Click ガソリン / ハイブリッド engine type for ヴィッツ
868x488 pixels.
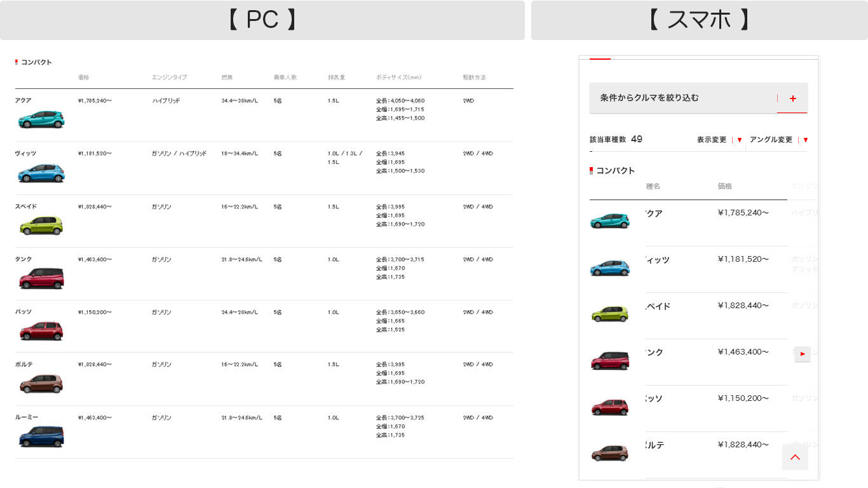tap(179, 154)
